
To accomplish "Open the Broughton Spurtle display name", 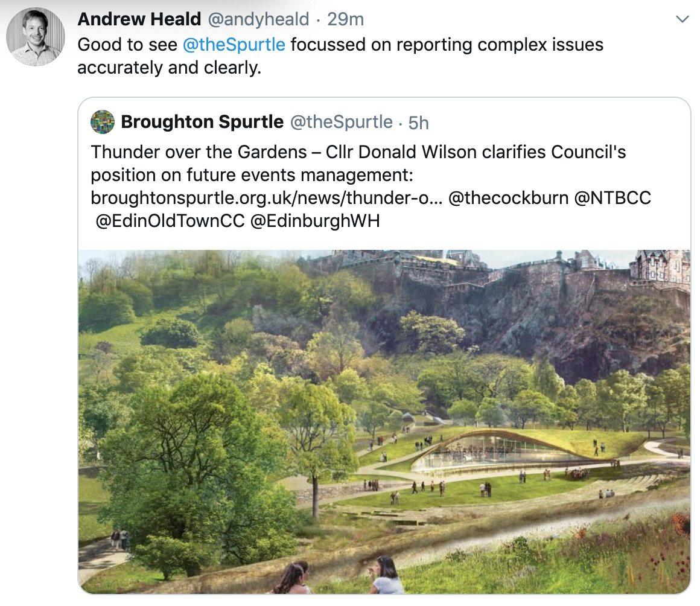I will pyautogui.click(x=202, y=122).
